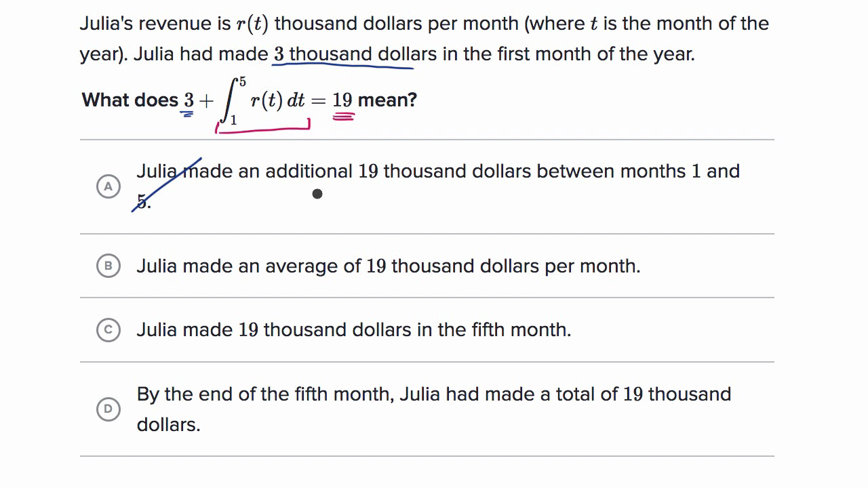Select radio option B circle
Screen dimensions: 868x488
click(108, 266)
